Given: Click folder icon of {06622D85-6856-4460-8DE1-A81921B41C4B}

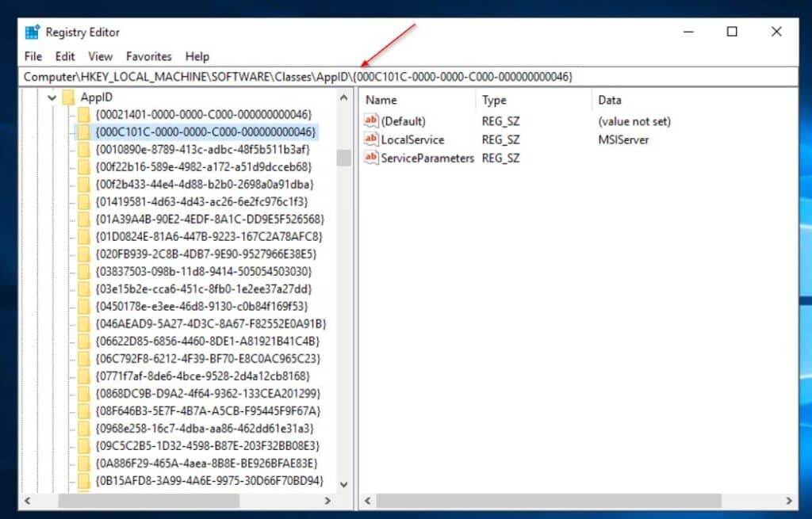Looking at the screenshot, I should click(83, 342).
